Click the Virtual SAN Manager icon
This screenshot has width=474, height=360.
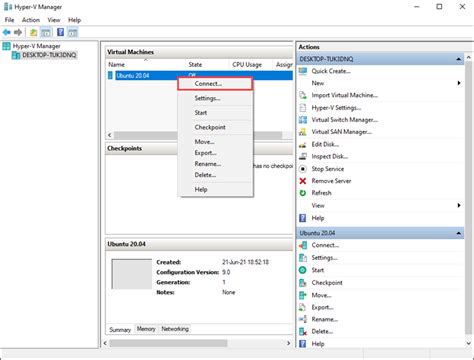click(303, 132)
